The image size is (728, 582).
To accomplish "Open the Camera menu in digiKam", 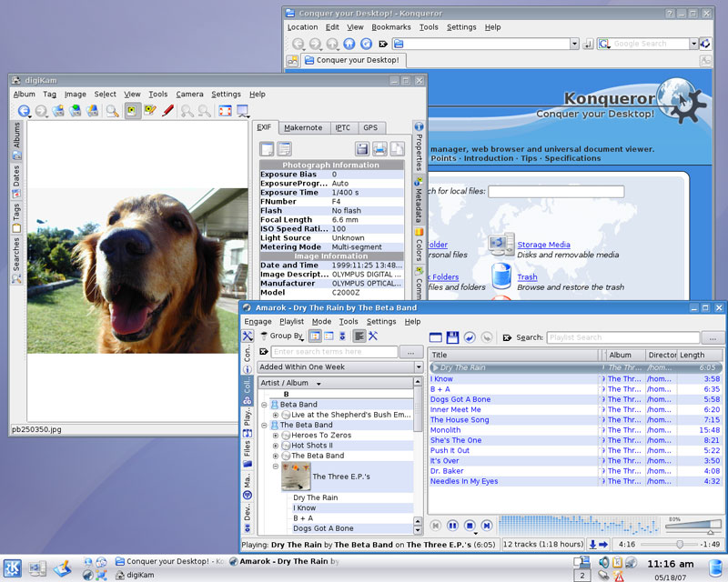I will pyautogui.click(x=189, y=95).
